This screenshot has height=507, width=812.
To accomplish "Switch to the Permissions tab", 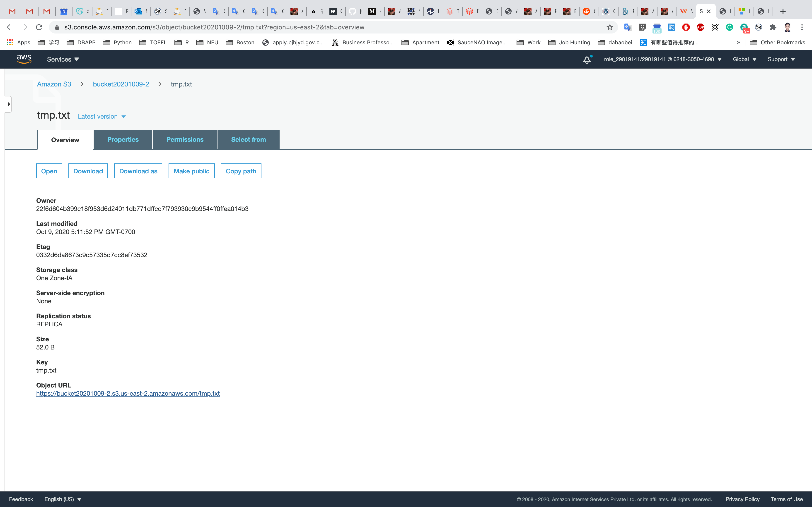I will (x=185, y=139).
